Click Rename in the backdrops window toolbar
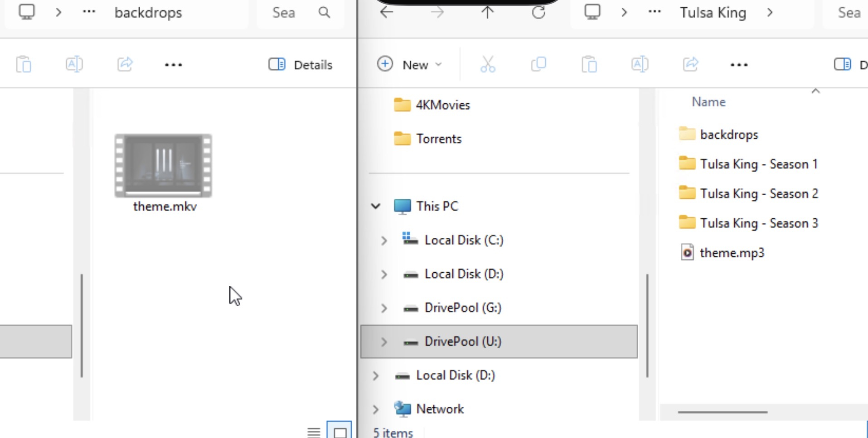The width and height of the screenshot is (868, 438). [74, 64]
